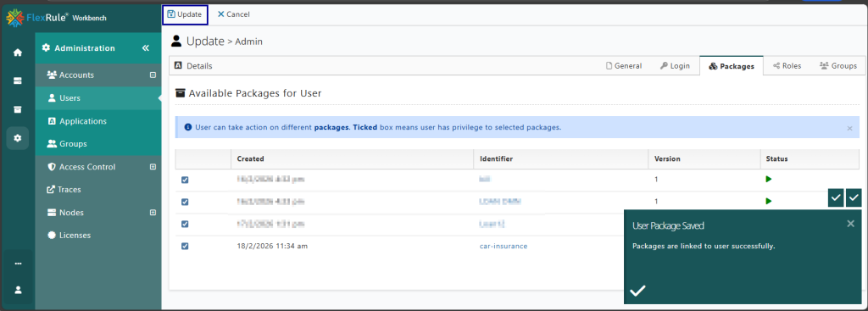Switch to the Groups tab
868x311 pixels.
(x=838, y=66)
